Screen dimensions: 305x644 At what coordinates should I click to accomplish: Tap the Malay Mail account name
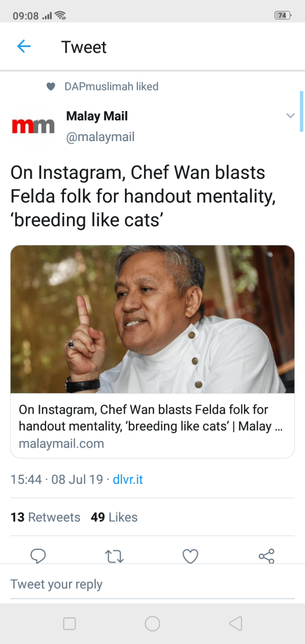point(97,116)
